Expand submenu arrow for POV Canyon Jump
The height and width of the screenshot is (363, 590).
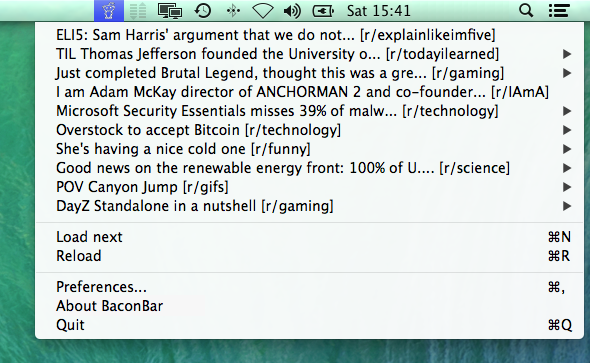[x=567, y=187]
